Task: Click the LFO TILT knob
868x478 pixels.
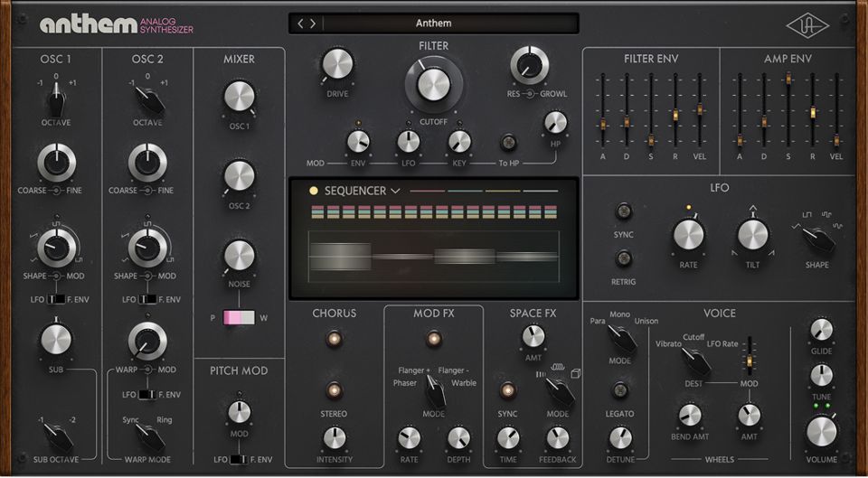Action: 753,235
